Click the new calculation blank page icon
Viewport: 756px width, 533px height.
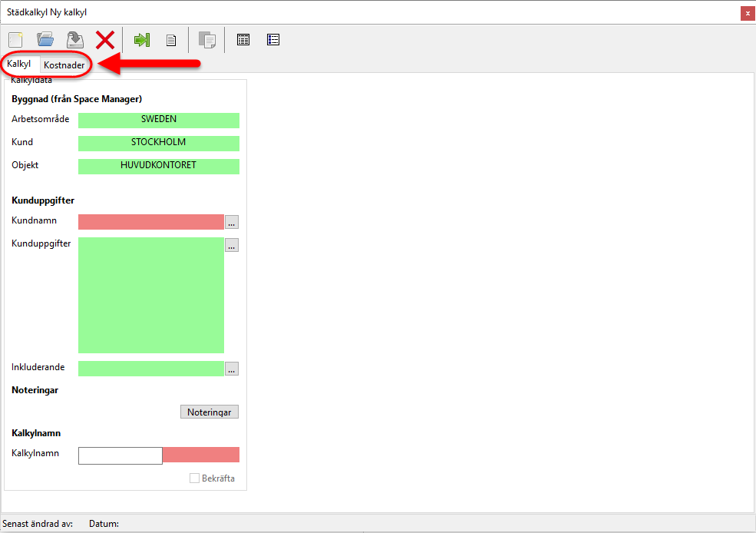click(16, 40)
